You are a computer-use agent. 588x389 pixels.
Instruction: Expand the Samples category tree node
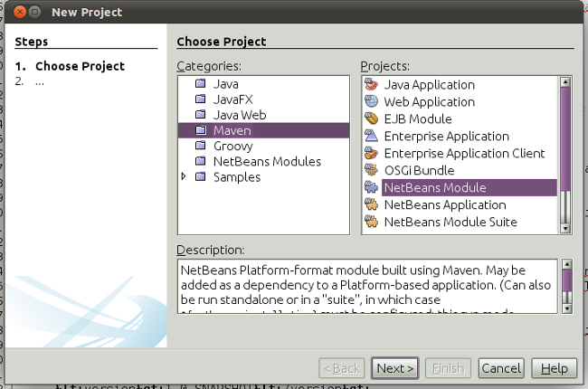[185, 178]
